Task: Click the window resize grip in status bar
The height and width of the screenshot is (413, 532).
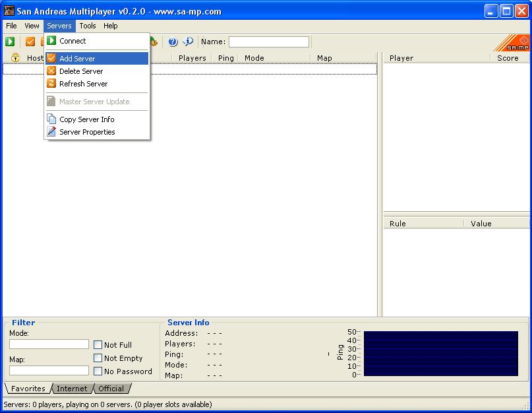Action: click(525, 405)
